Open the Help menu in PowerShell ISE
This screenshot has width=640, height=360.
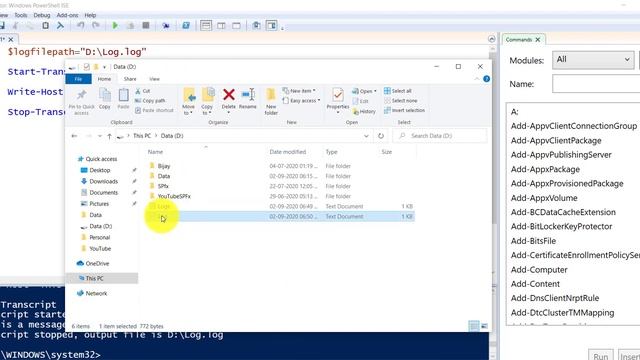coord(90,15)
